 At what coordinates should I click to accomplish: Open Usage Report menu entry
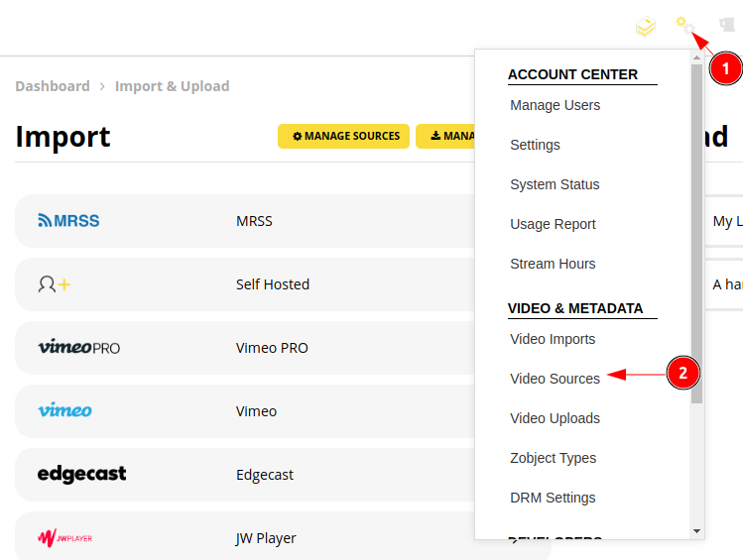(x=553, y=224)
